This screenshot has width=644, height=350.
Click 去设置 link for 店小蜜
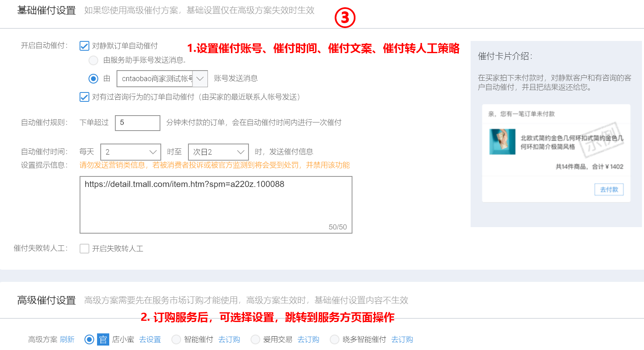[x=150, y=339]
